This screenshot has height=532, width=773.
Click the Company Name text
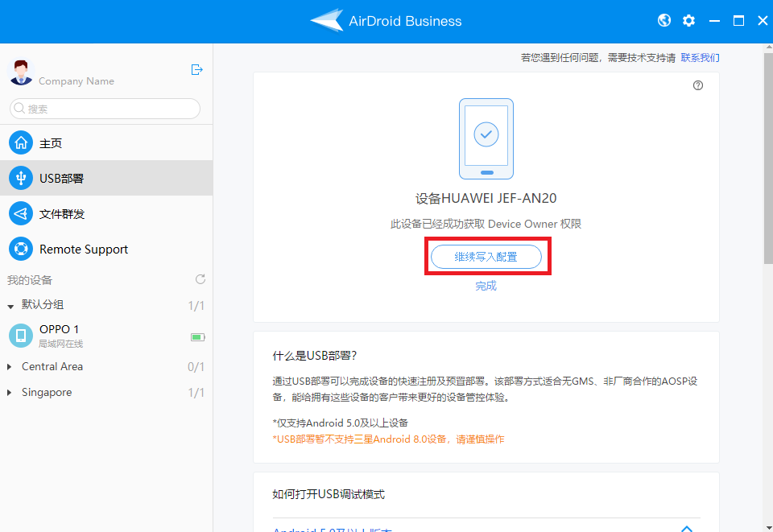76,80
